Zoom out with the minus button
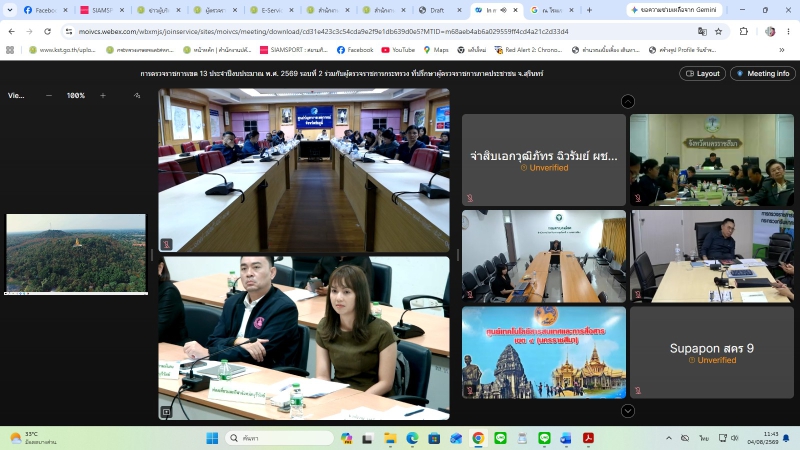 (49, 95)
